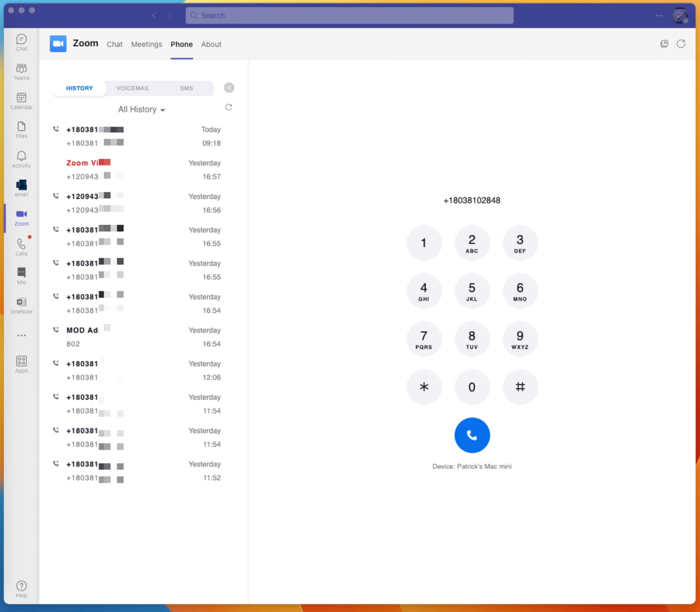Dial keypad digit 7 PQRS
This screenshot has width=700, height=612.
click(x=424, y=339)
